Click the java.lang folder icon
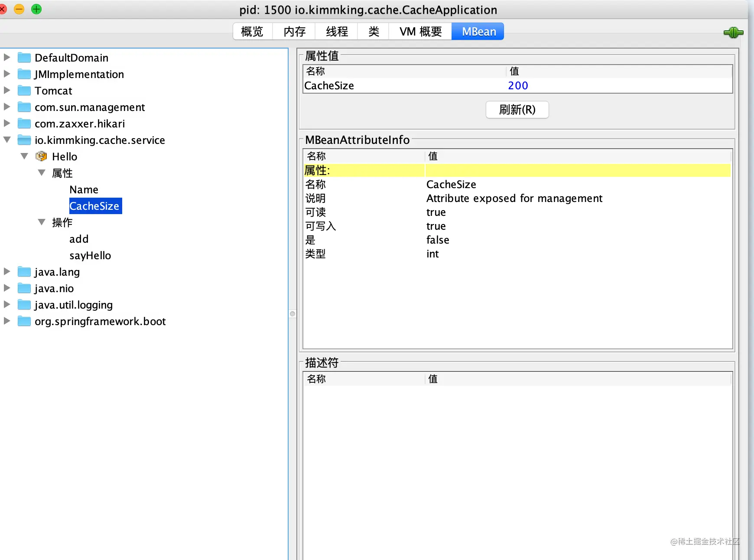 click(24, 271)
